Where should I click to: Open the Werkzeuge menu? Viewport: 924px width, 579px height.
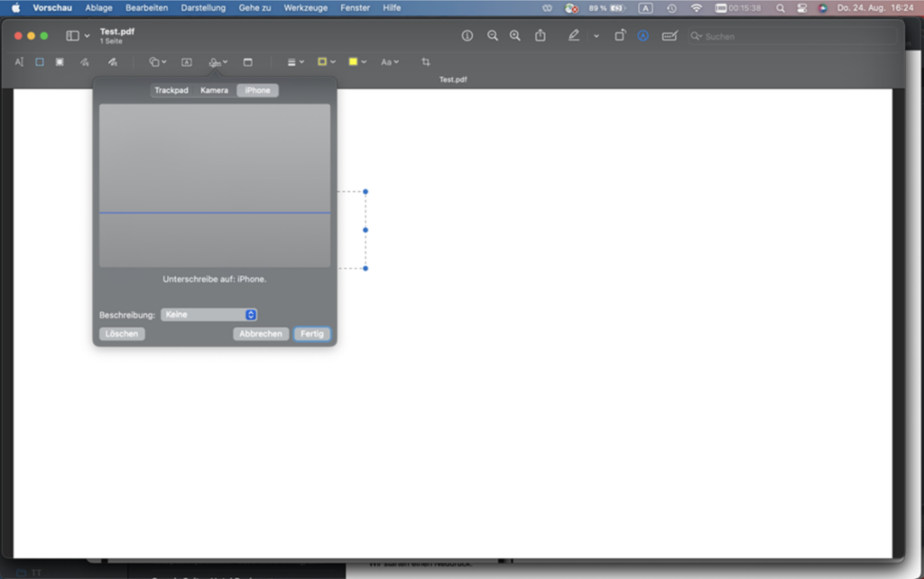coord(305,7)
